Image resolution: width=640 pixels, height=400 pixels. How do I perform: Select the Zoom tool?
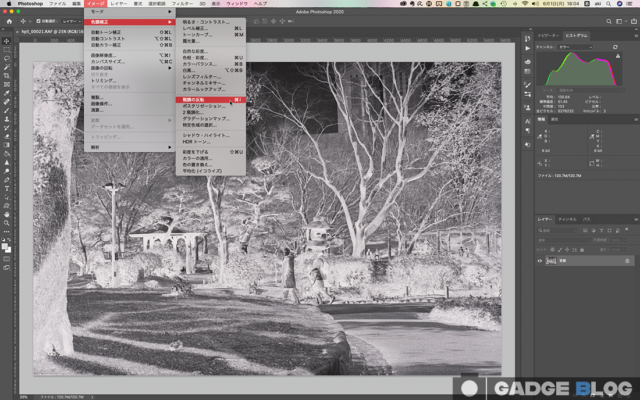7,223
